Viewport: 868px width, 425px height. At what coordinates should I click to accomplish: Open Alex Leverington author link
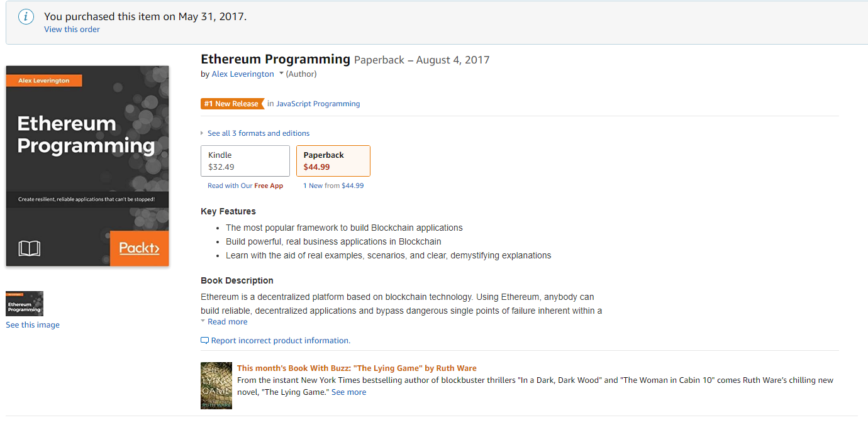tap(243, 74)
